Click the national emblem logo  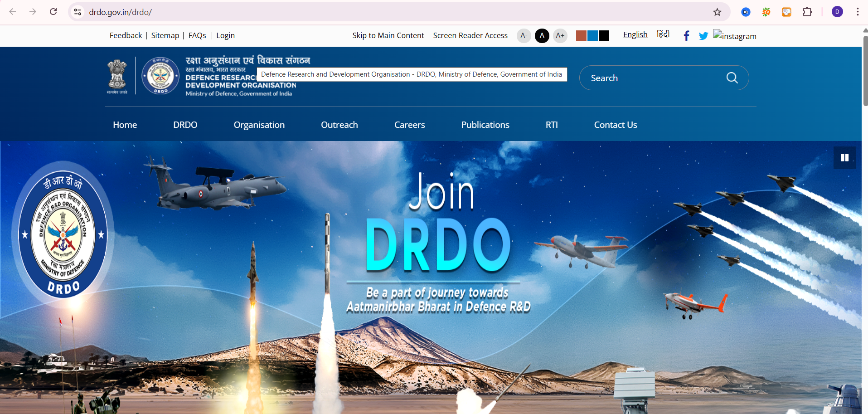117,76
